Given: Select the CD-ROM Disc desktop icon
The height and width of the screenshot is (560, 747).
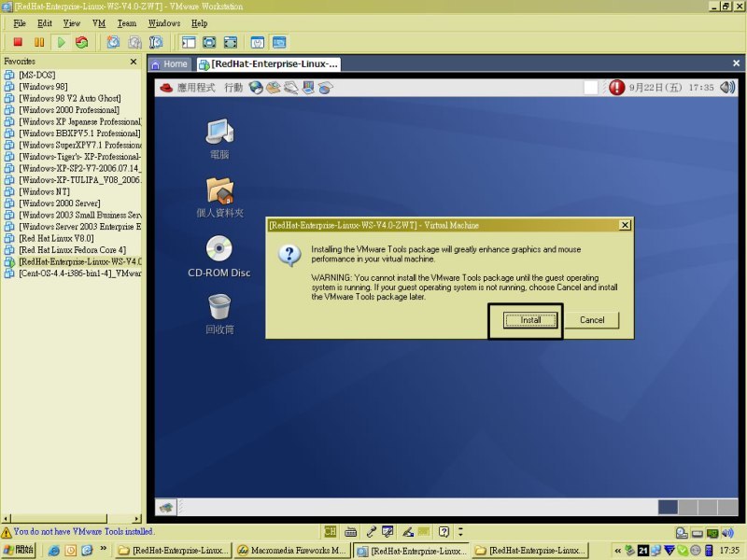Looking at the screenshot, I should point(219,257).
